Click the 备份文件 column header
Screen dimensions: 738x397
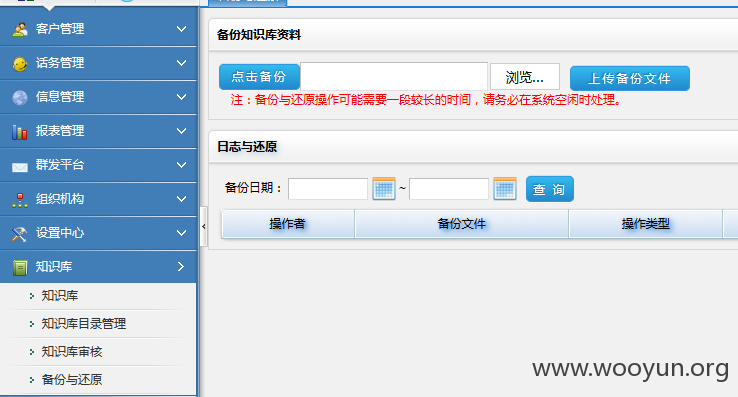(462, 224)
